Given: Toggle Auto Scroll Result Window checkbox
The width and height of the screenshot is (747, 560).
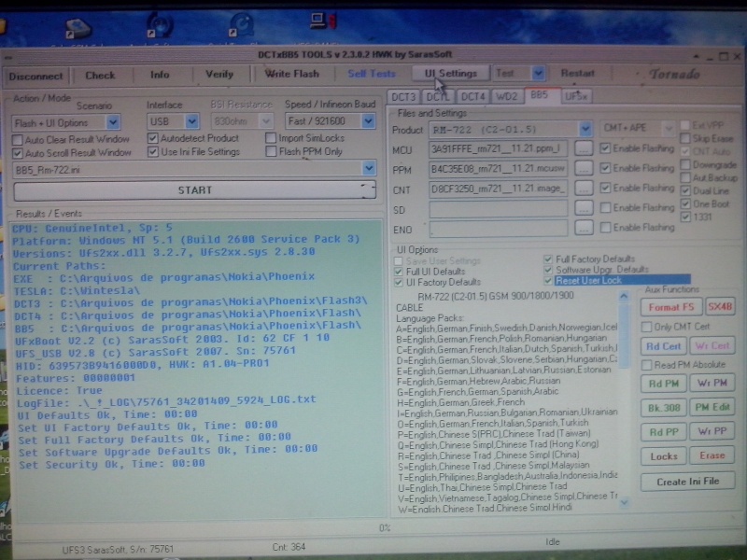Looking at the screenshot, I should [x=18, y=153].
